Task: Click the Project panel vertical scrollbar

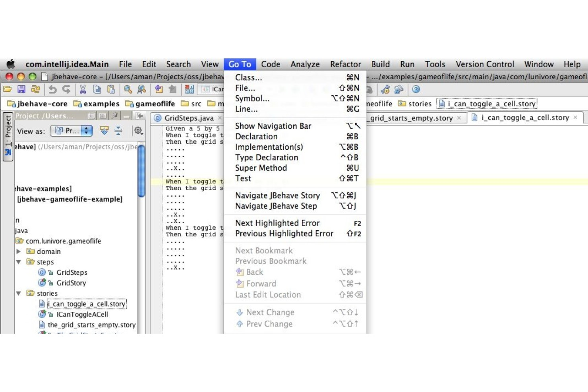Action: pyautogui.click(x=141, y=171)
